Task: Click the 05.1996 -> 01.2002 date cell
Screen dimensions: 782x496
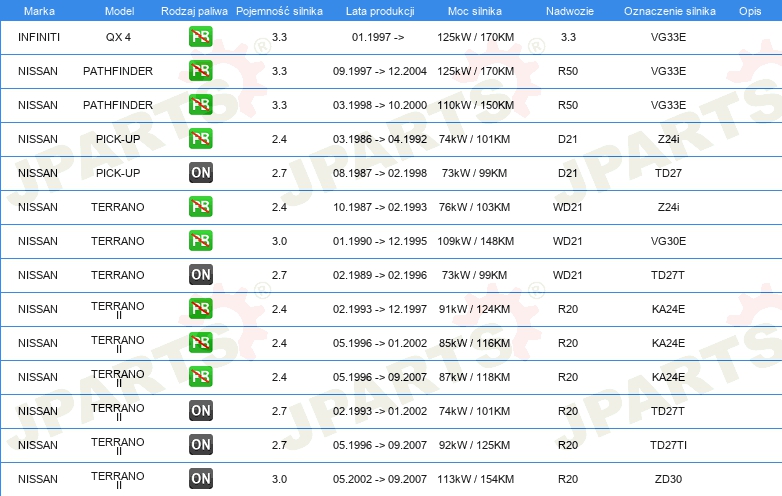Action: pyautogui.click(x=380, y=343)
